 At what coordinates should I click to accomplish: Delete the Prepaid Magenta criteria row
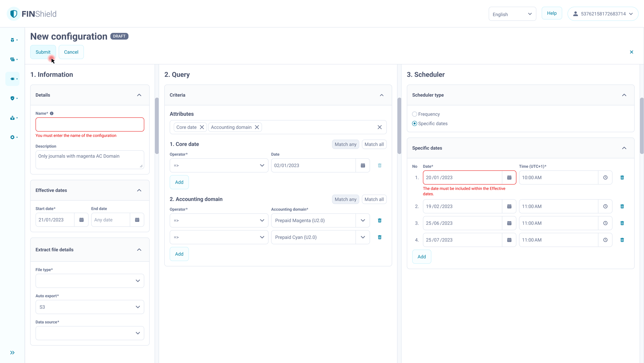click(380, 220)
